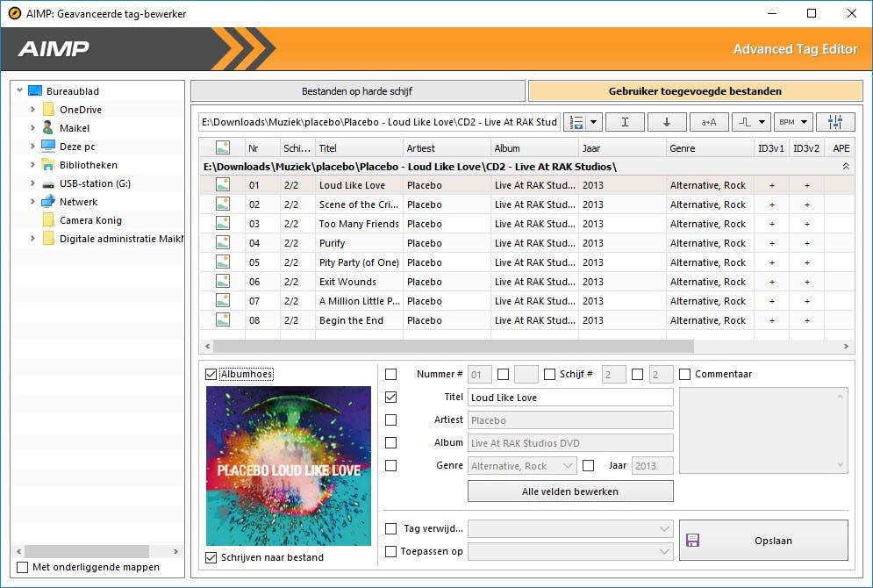Click the cover icon of Loud Like Love row
This screenshot has width=873, height=588.
tap(223, 185)
